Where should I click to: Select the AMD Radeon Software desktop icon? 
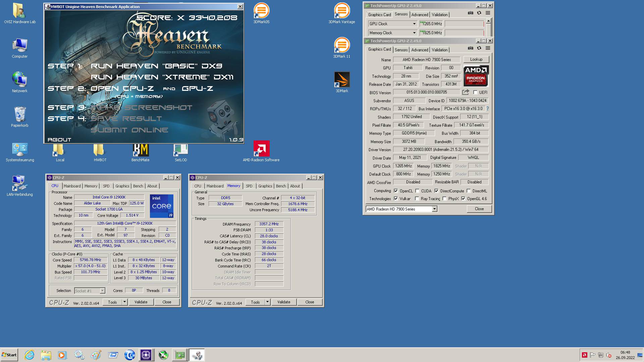261,151
